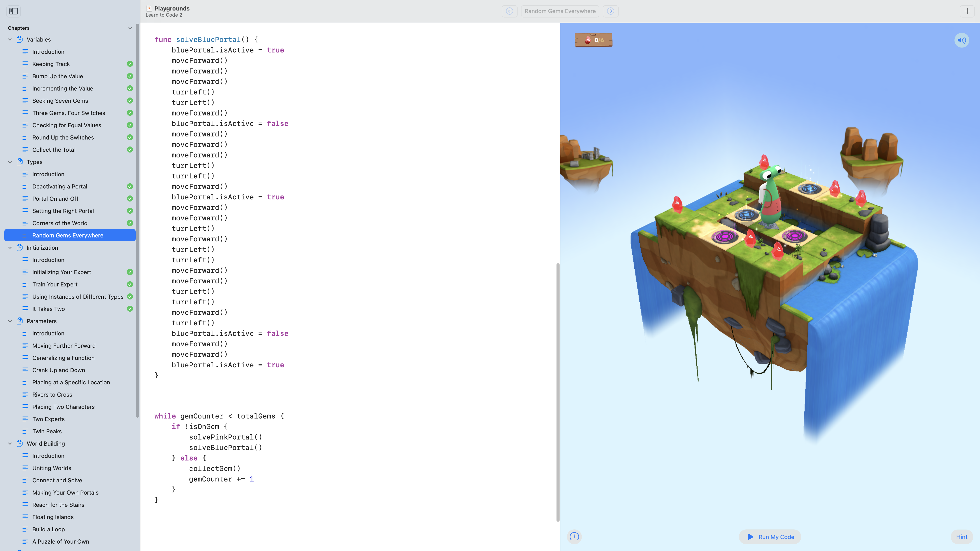This screenshot has width=980, height=551.
Task: Place cursor on gemCounter += 1 line
Action: click(x=221, y=479)
